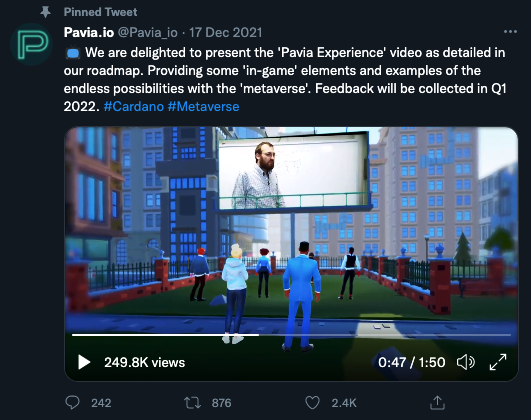
Task: Expand video to fullscreen
Action: pyautogui.click(x=498, y=362)
